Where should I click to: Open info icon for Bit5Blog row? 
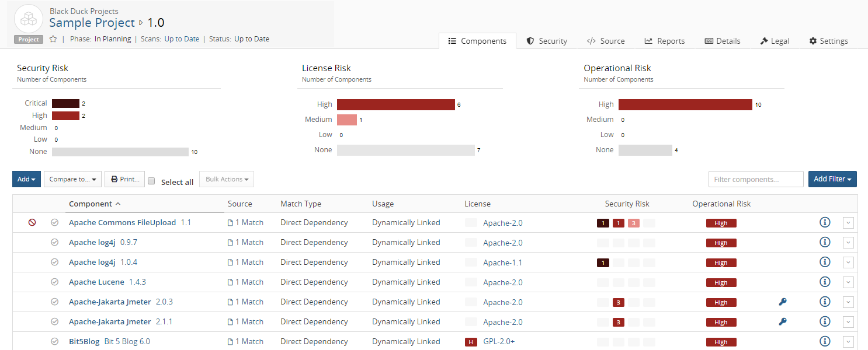(x=825, y=341)
